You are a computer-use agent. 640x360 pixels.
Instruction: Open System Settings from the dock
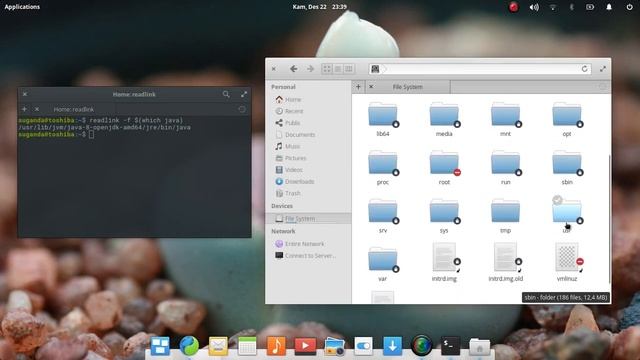pyautogui.click(x=363, y=346)
